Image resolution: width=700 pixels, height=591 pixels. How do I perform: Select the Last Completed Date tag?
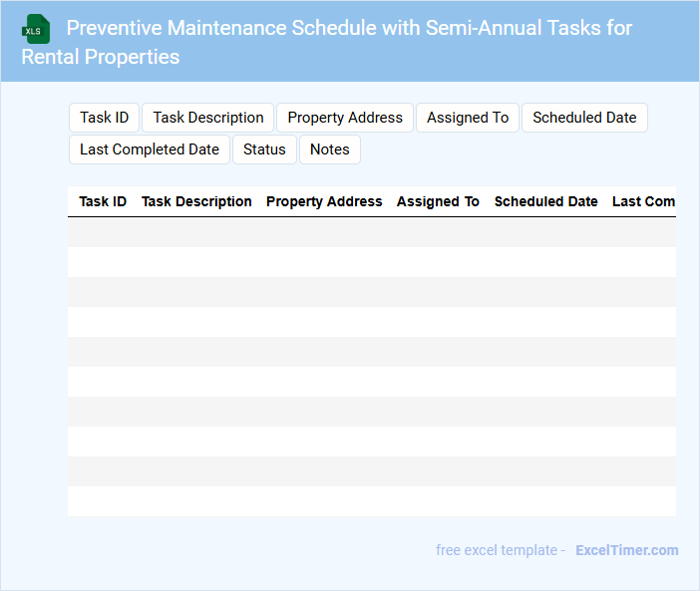150,149
